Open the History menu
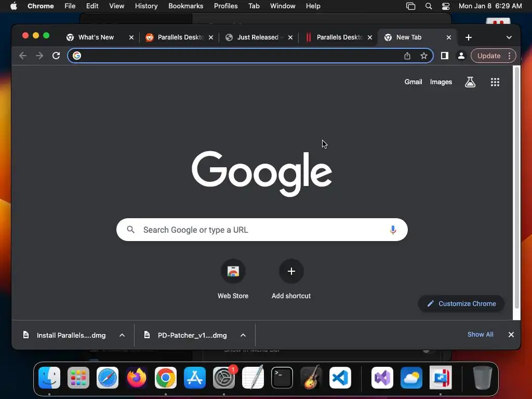The width and height of the screenshot is (532, 399). (x=146, y=6)
